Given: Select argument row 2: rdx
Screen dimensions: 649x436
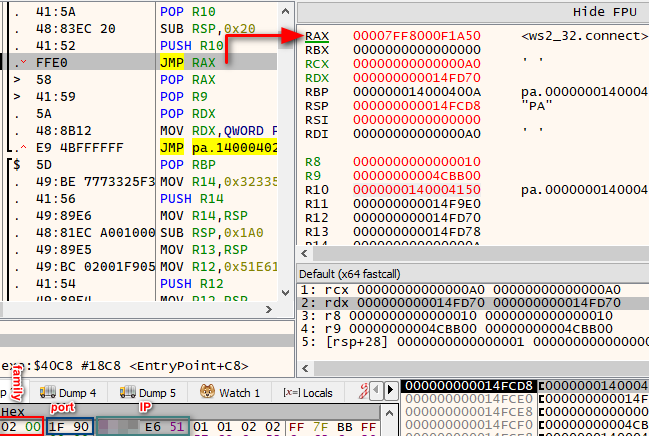Looking at the screenshot, I should click(x=473, y=303).
